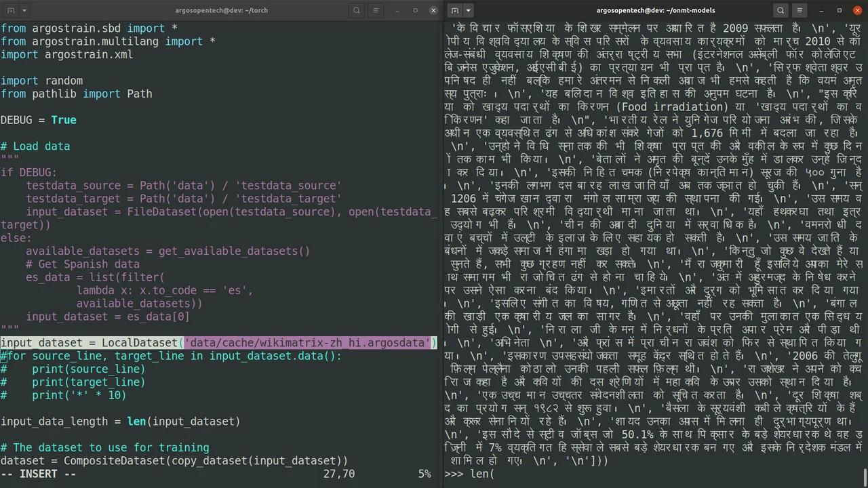
Task: Click the onmt-models terminal scrollbar thumb
Action: 865,476
